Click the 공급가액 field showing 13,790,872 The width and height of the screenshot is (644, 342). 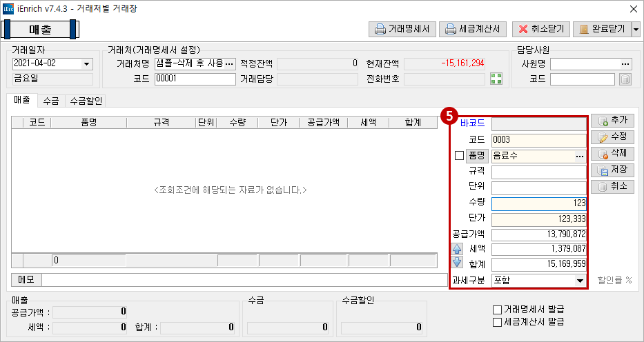click(539, 234)
